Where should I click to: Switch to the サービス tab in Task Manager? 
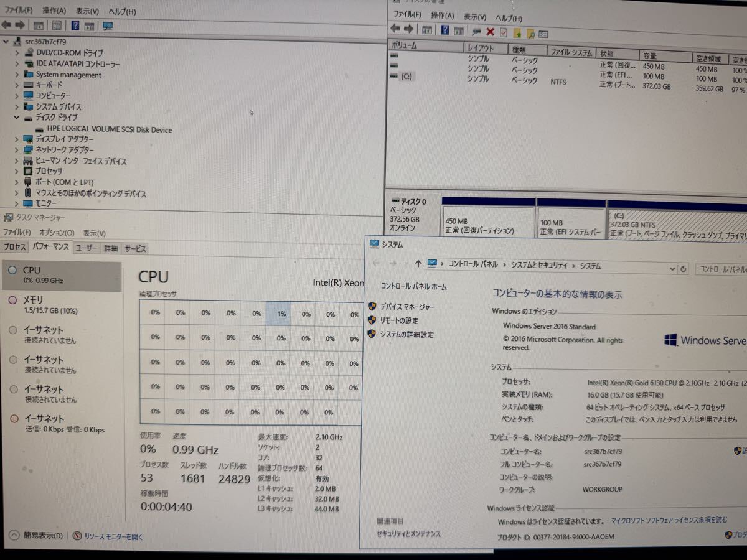coord(134,248)
